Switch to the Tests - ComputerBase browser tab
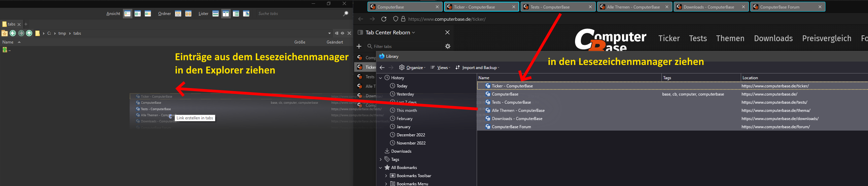 pos(558,7)
